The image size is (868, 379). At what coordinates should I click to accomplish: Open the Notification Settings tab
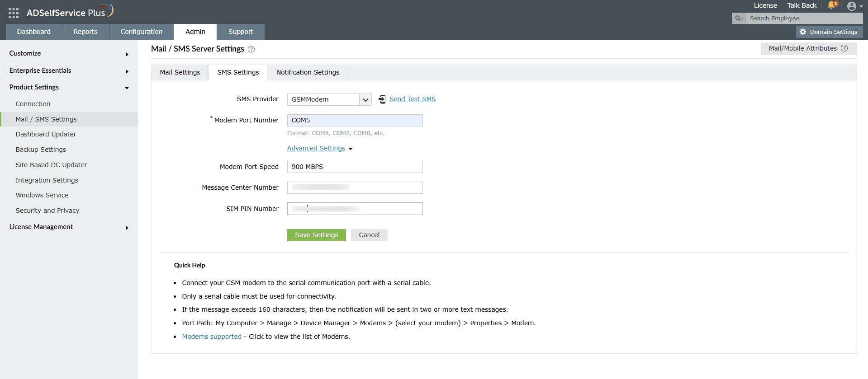(308, 72)
